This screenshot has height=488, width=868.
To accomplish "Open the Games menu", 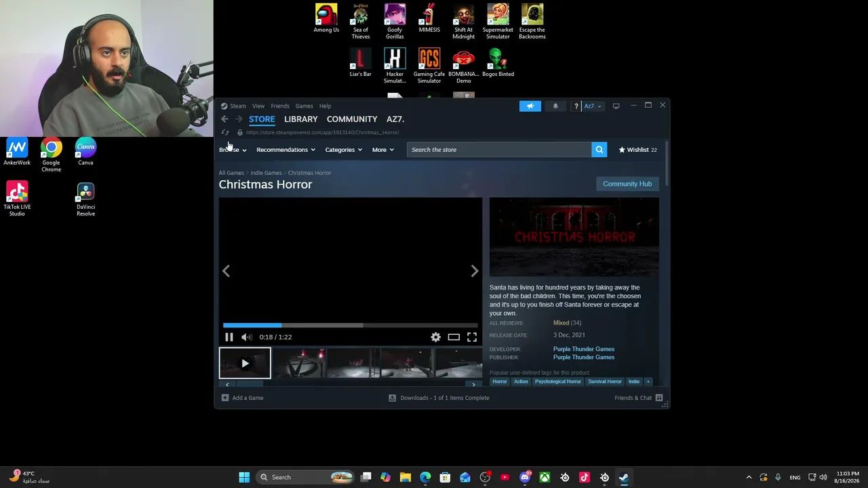I will pos(304,106).
